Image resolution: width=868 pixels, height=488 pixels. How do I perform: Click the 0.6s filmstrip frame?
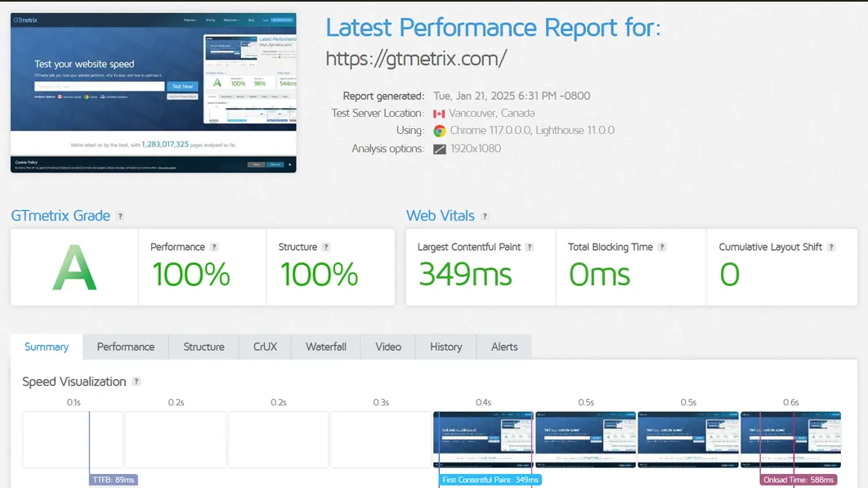(x=790, y=439)
